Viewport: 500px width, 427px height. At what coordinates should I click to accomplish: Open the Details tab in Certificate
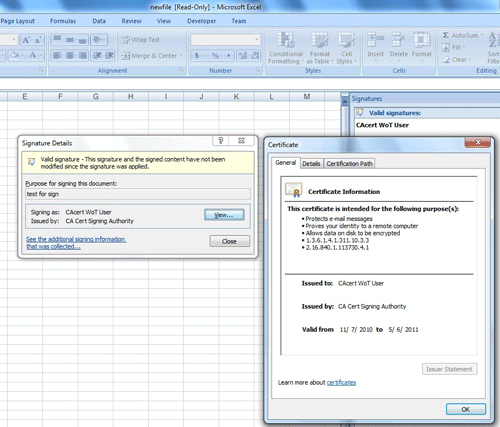tap(311, 164)
